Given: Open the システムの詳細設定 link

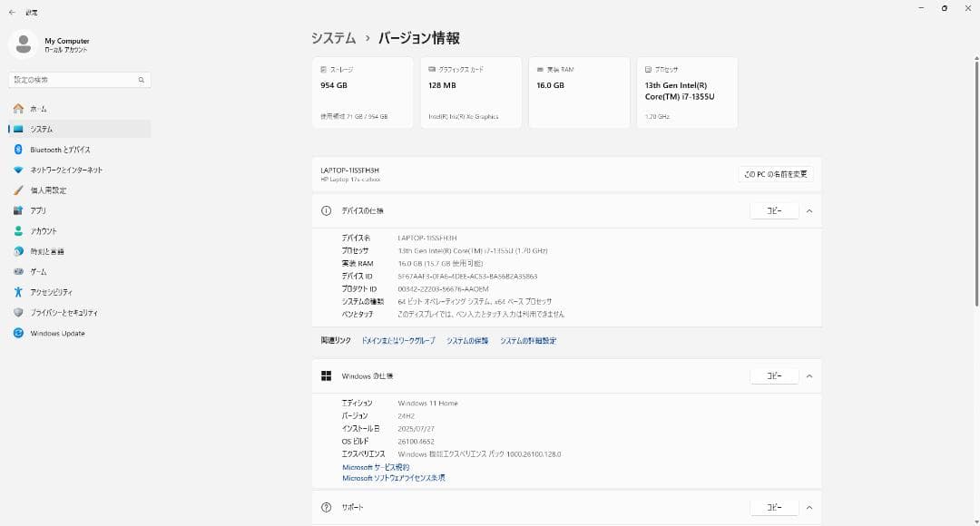Looking at the screenshot, I should (529, 340).
